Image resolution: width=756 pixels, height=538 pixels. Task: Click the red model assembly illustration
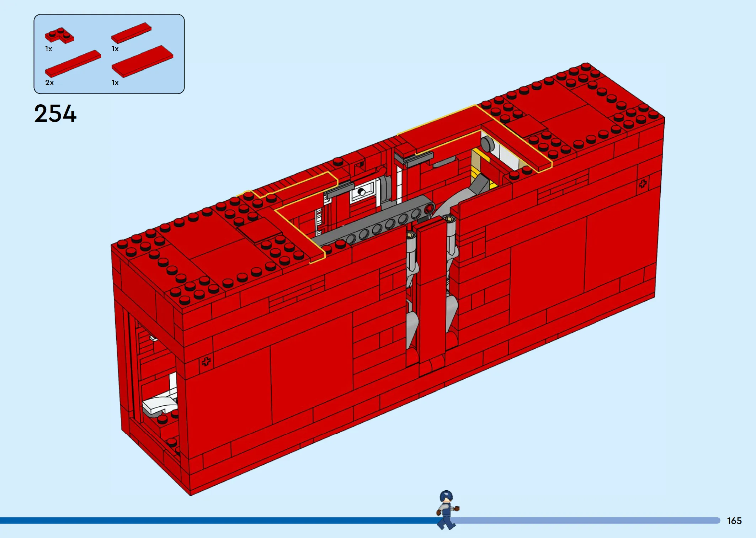[388, 279]
